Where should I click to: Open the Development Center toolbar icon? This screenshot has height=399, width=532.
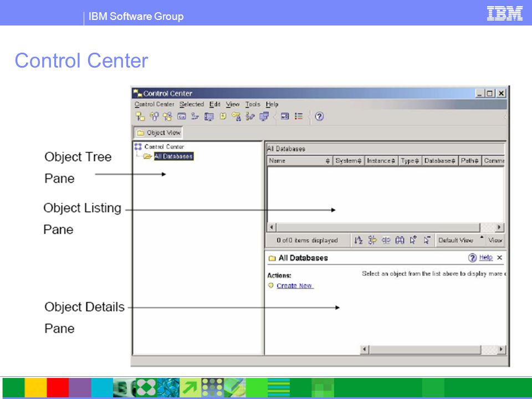[250, 116]
